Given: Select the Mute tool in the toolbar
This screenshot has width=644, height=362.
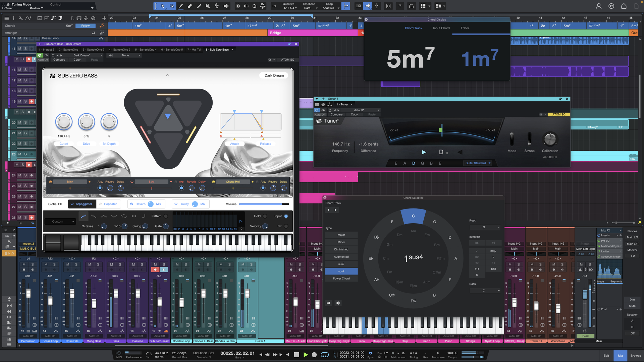Looking at the screenshot, I should pos(208,6).
